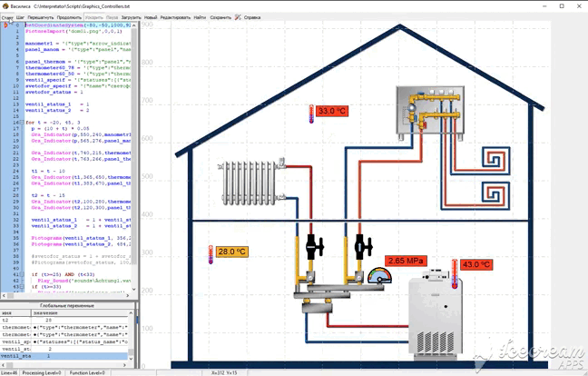588x376 pixels.
Task: Click the Function Level=0 status entry
Action: (87, 372)
